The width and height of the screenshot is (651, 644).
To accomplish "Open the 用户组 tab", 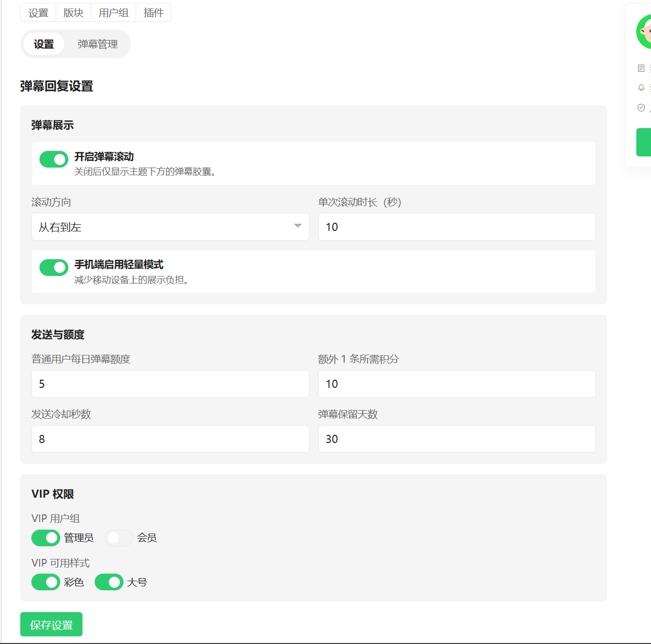I will (113, 13).
